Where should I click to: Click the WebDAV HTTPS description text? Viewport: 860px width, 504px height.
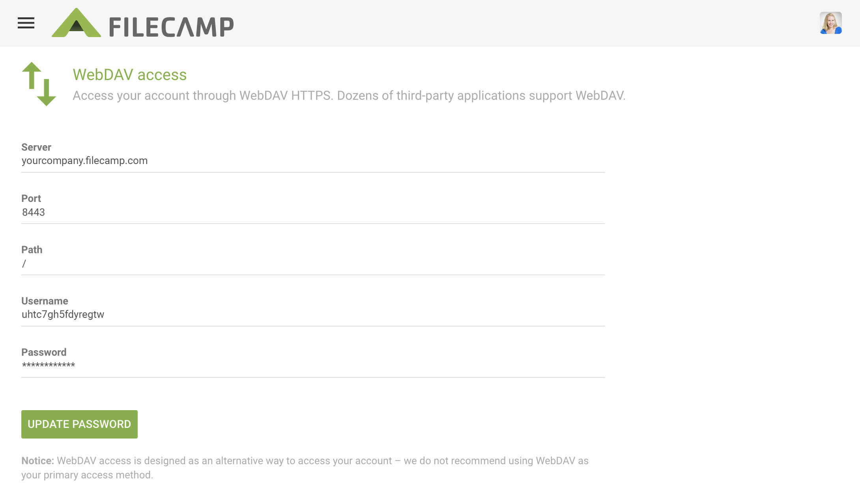pos(349,95)
